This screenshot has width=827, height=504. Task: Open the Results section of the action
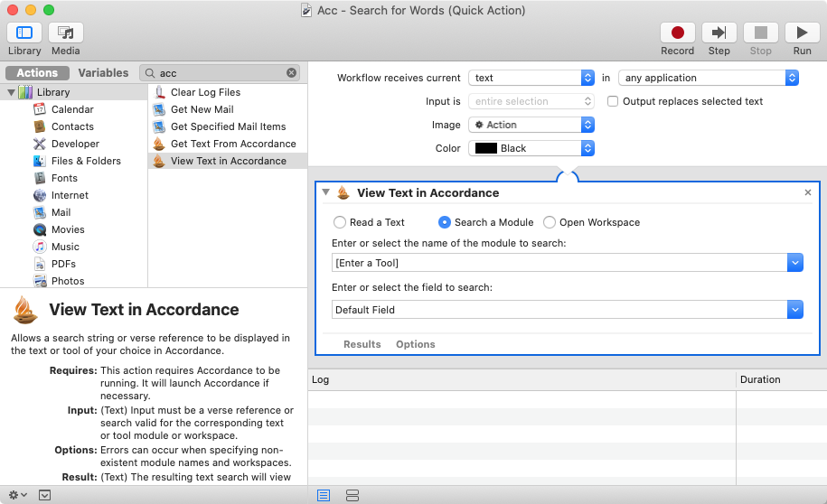pos(362,344)
